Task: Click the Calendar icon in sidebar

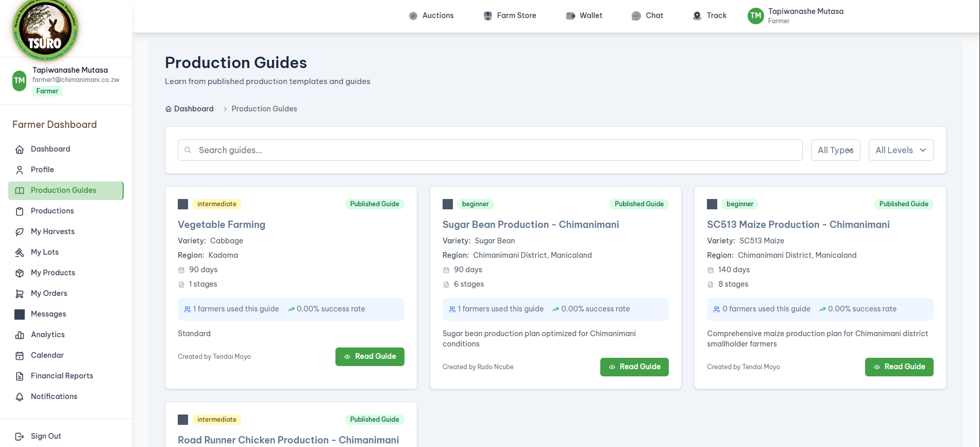Action: click(x=20, y=356)
